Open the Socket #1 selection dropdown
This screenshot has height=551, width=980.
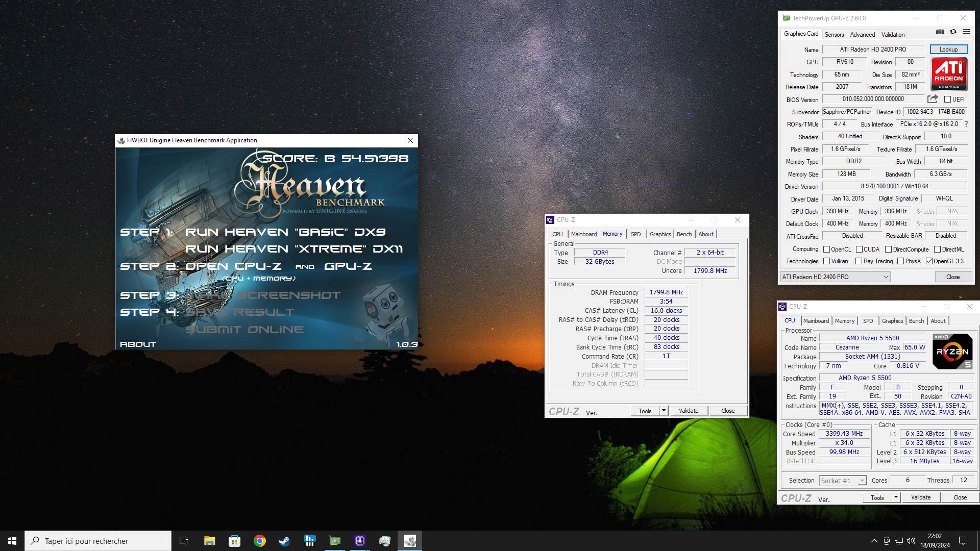pyautogui.click(x=843, y=481)
